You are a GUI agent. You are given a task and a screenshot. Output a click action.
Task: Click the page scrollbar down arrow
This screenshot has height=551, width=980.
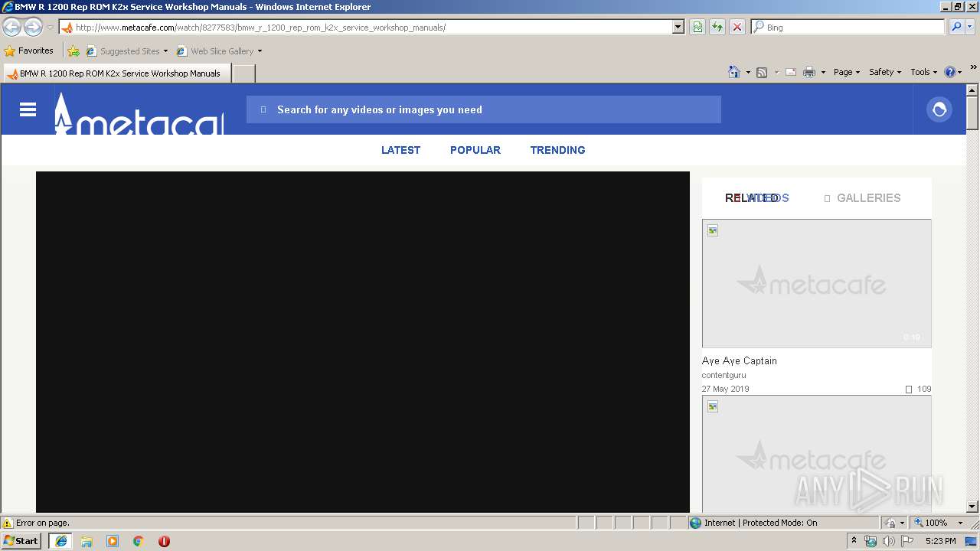click(972, 506)
